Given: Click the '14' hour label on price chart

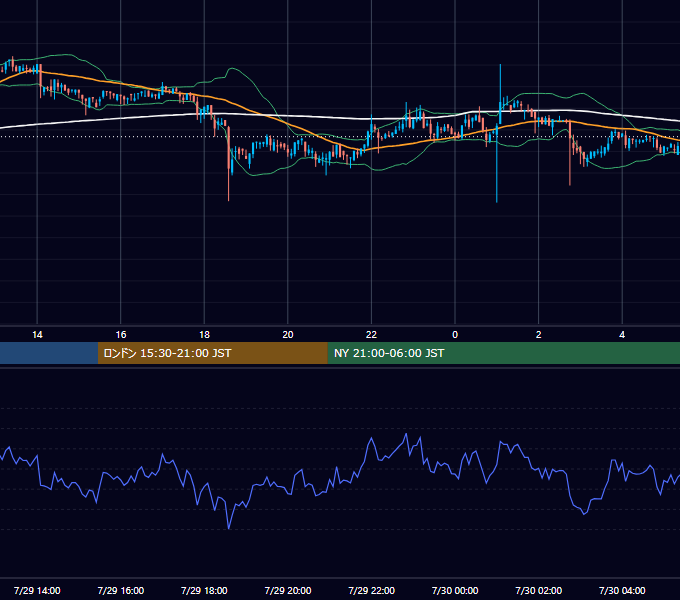Looking at the screenshot, I should 37,335.
